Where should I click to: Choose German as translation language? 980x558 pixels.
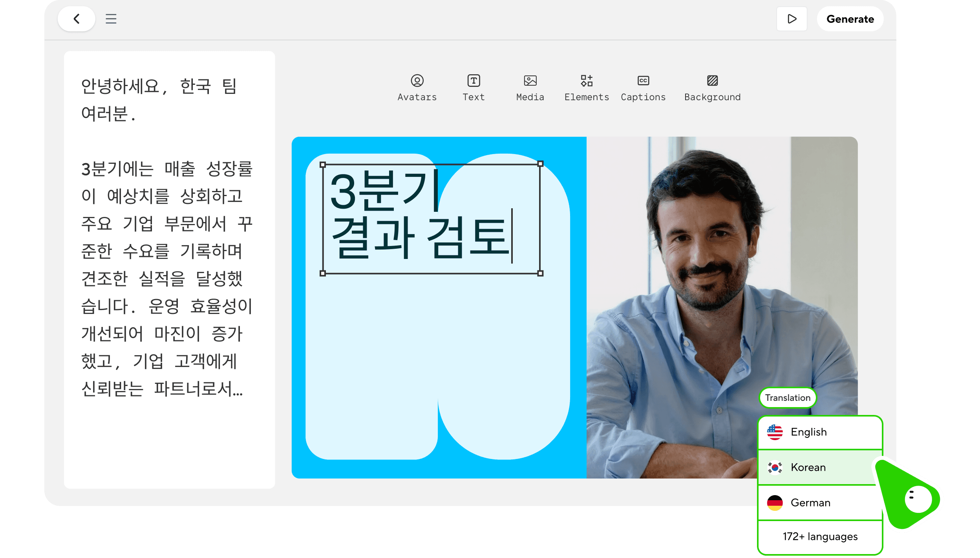[810, 502]
